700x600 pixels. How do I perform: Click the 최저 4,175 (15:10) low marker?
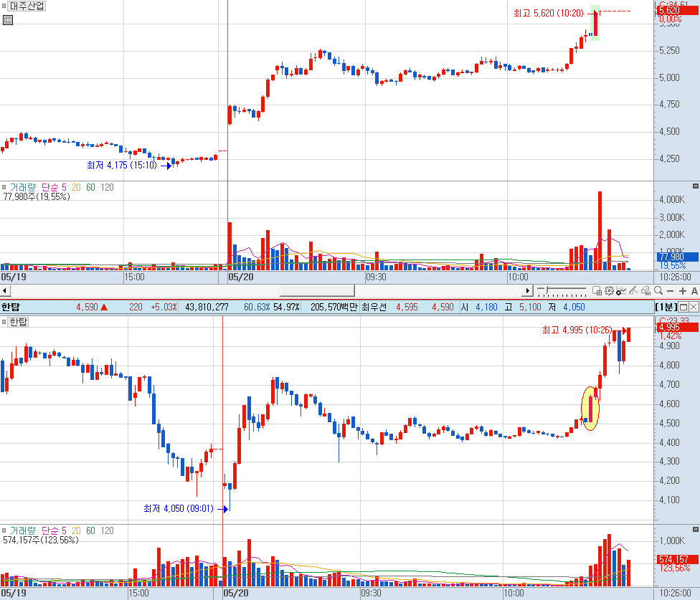122,166
